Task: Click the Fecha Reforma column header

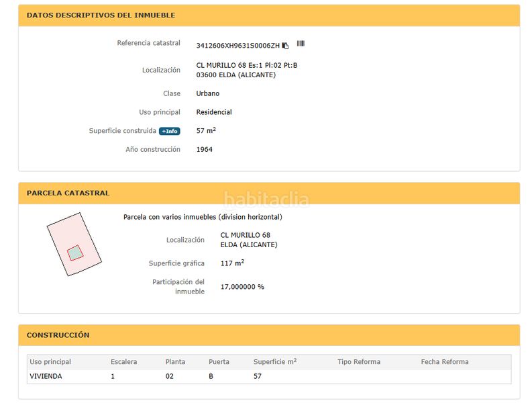Action: pos(445,362)
